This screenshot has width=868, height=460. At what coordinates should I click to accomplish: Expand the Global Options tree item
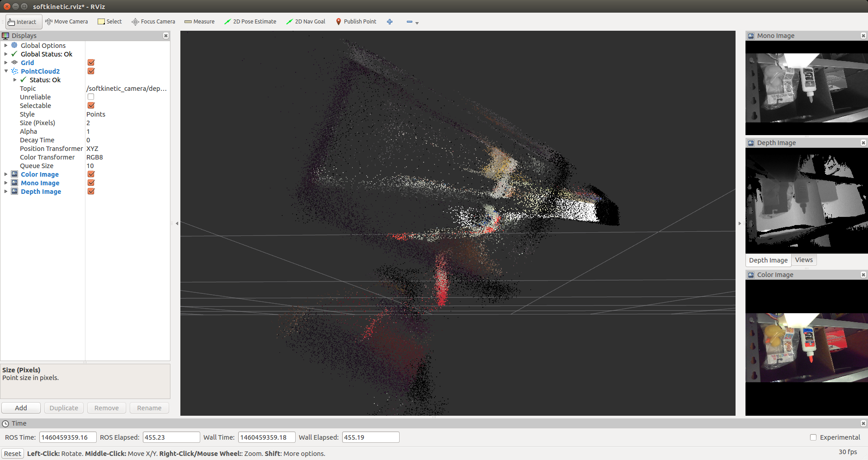6,45
